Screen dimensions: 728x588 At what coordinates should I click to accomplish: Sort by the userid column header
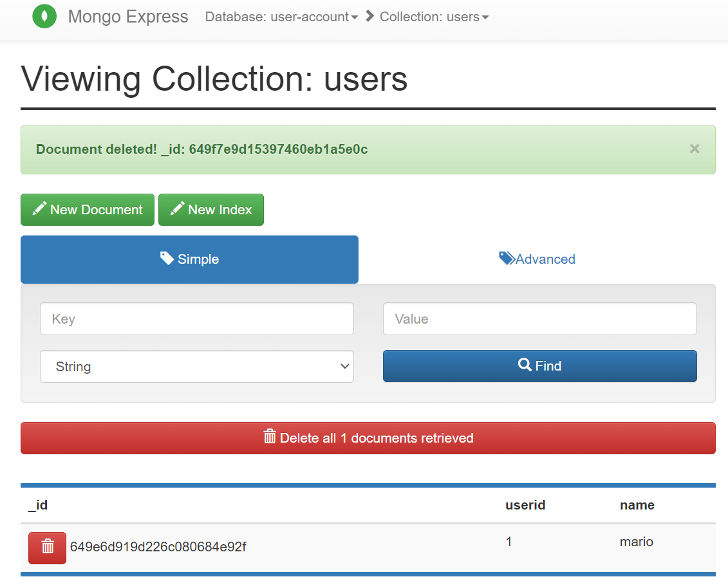(x=525, y=505)
